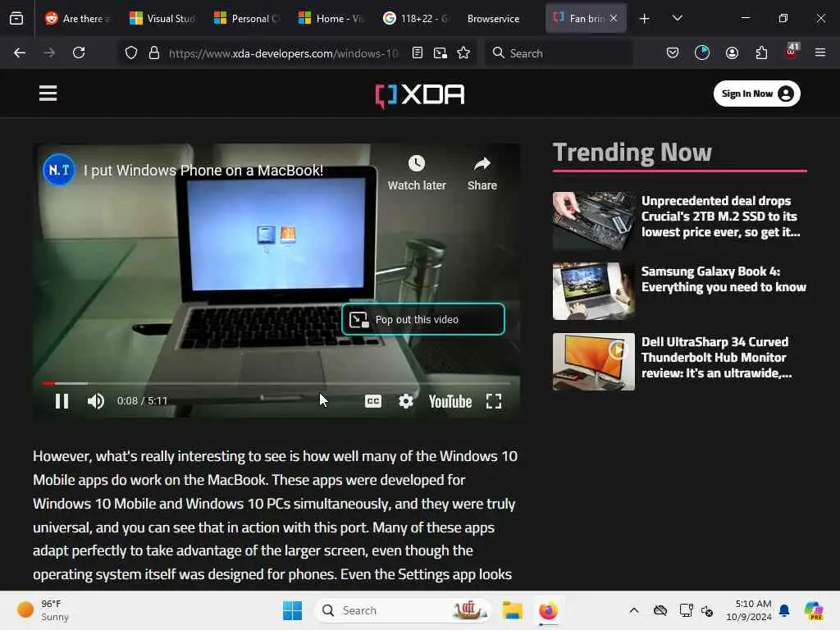Click 'Pop out this video' button
The height and width of the screenshot is (630, 840).
423,319
